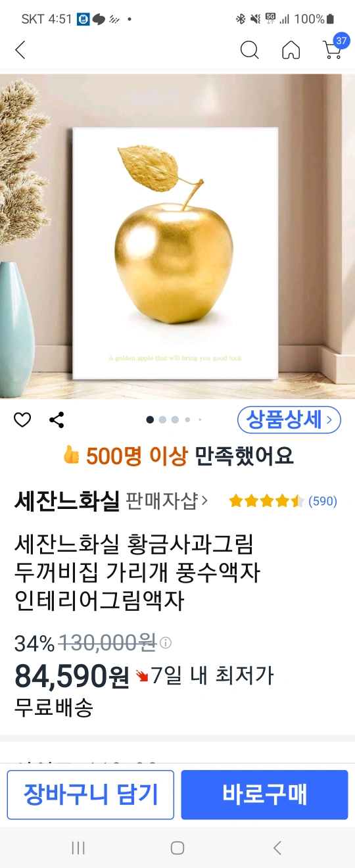
Task: Open search with the magnifier icon
Action: (249, 50)
